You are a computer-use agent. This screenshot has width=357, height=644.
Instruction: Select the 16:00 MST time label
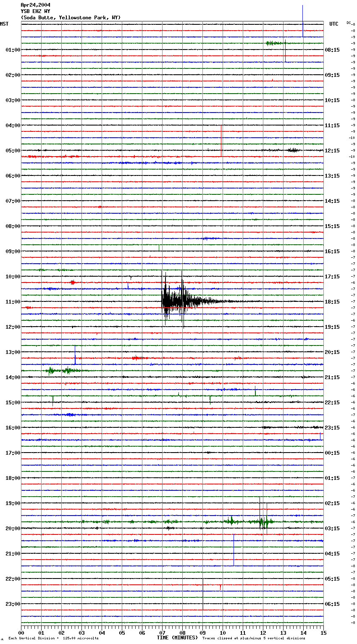tap(13, 428)
